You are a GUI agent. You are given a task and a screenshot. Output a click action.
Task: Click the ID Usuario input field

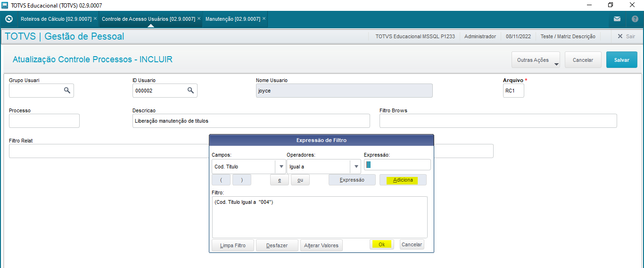[x=165, y=90]
